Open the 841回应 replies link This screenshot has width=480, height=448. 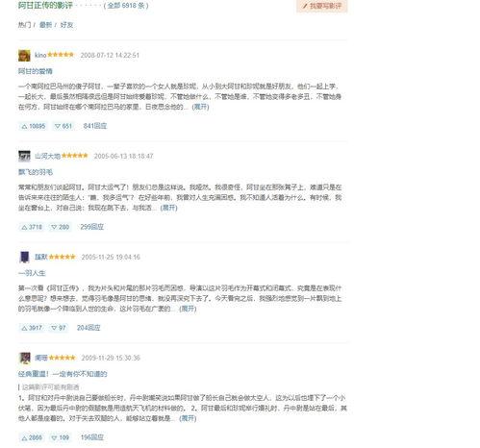click(95, 126)
